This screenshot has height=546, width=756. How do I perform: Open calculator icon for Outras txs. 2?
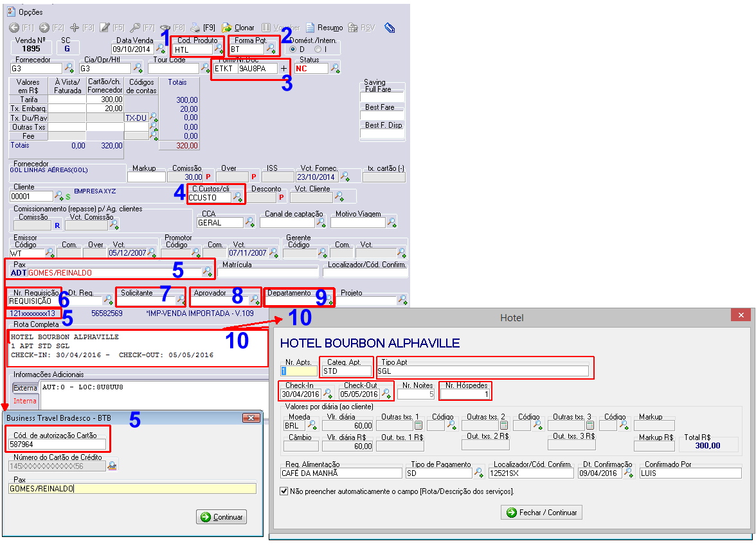pos(504,425)
